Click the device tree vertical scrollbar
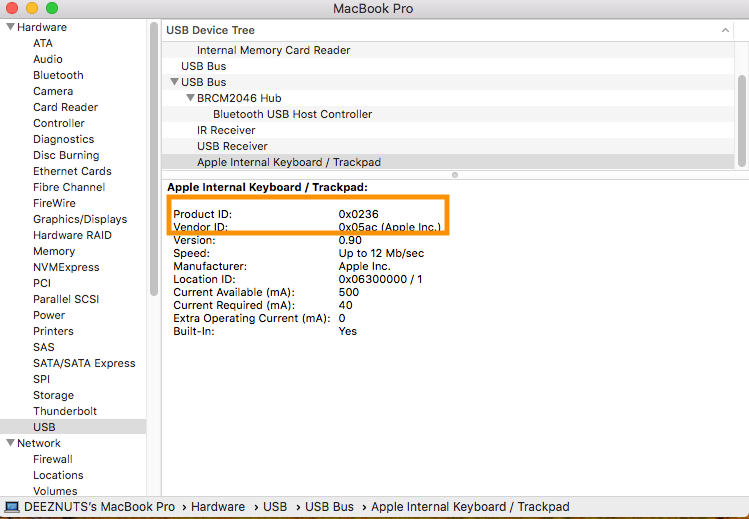Screen dimensions: 749x519 click(x=742, y=121)
